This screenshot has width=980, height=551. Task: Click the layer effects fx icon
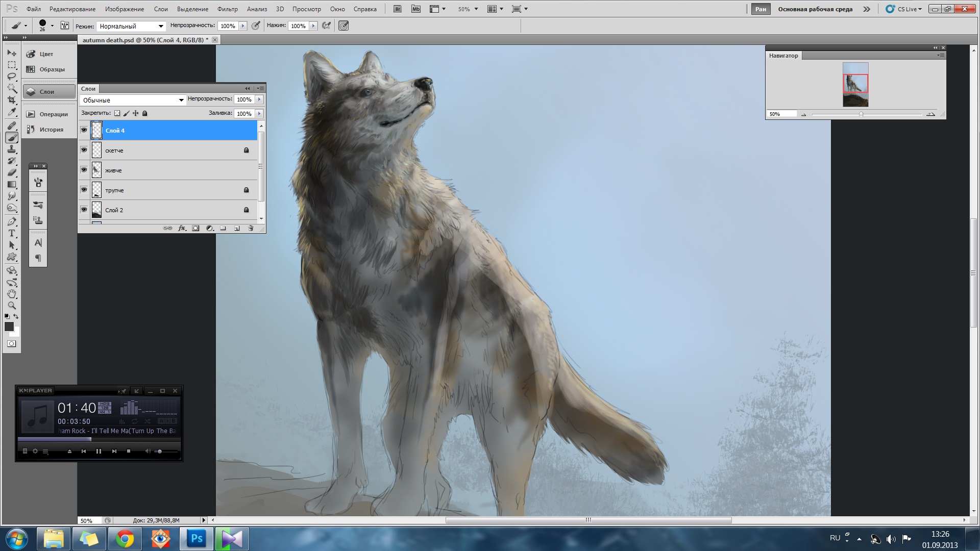coord(182,228)
